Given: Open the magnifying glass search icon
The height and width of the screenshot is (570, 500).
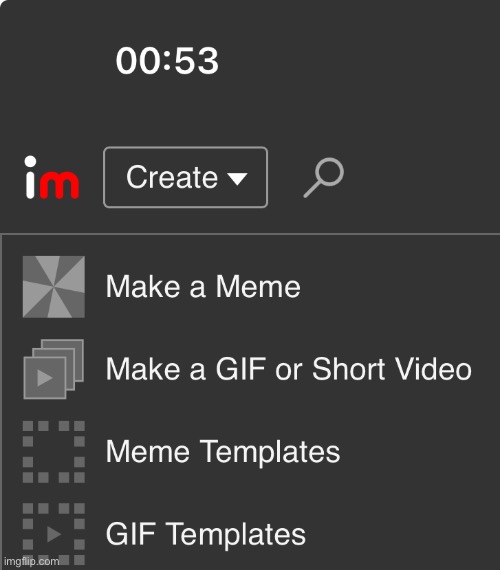Looking at the screenshot, I should (x=324, y=177).
